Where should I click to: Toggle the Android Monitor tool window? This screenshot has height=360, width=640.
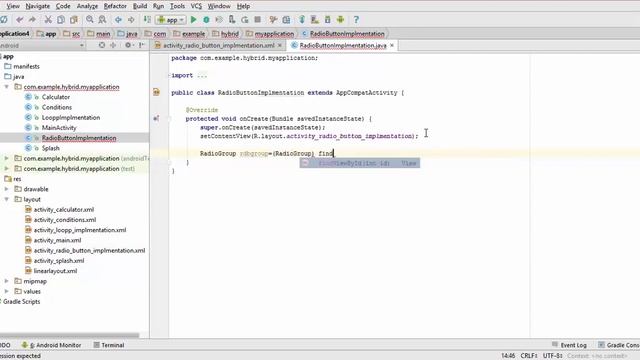51,345
